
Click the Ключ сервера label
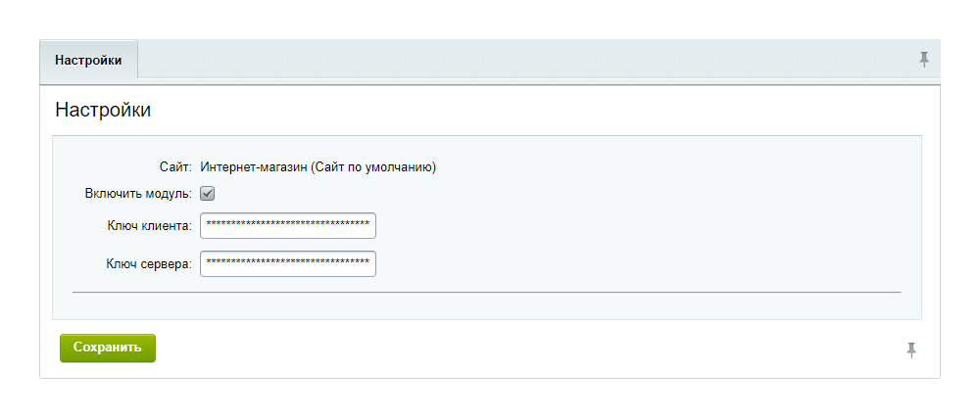[149, 264]
